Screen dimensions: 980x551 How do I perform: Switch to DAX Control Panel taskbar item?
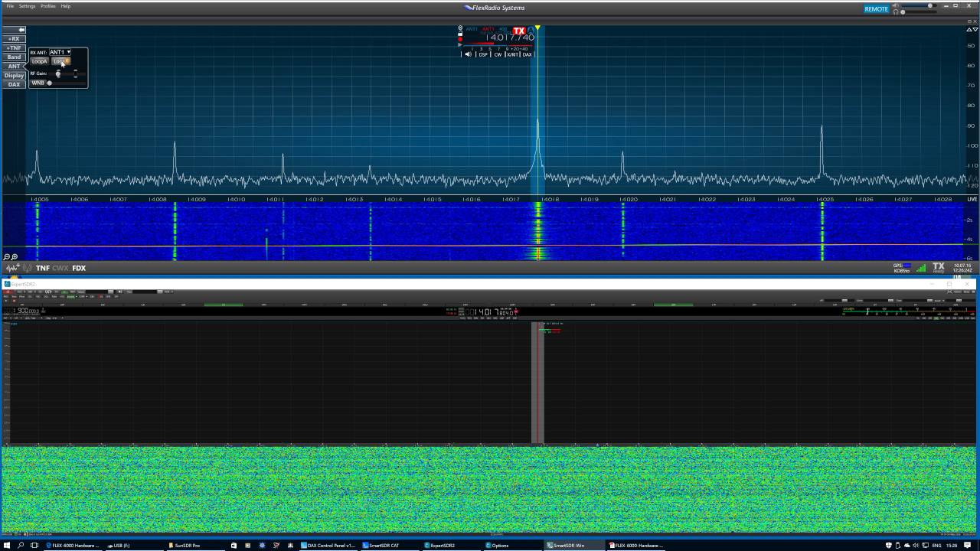click(329, 546)
